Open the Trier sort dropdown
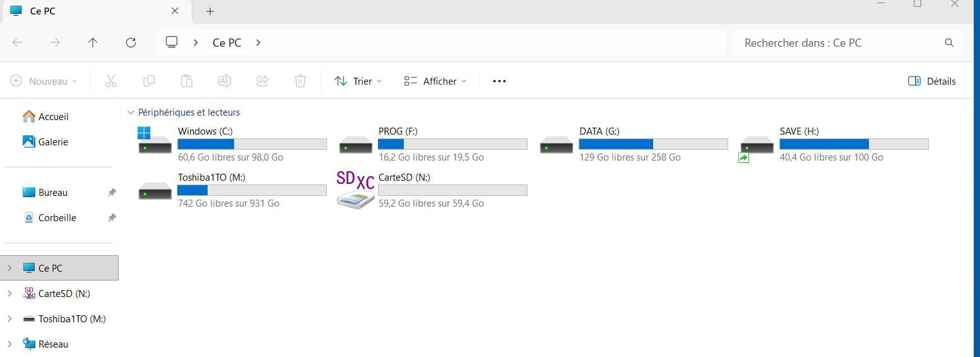This screenshot has height=357, width=980. pos(358,81)
